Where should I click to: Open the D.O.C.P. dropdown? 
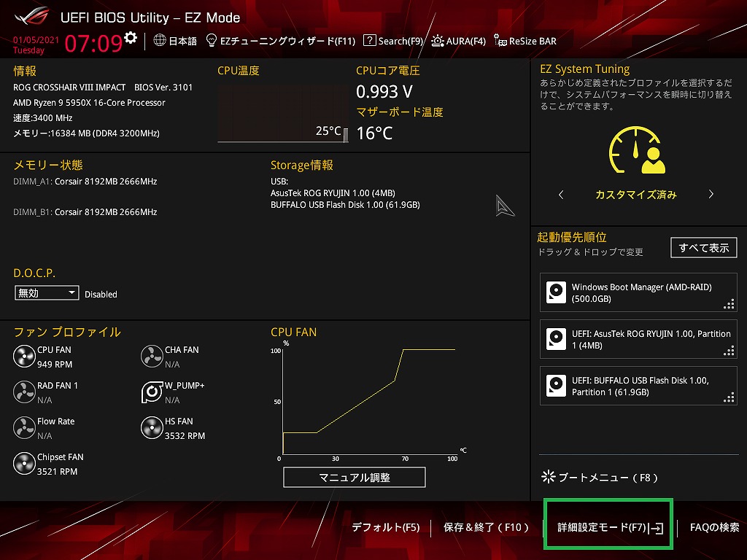point(47,293)
